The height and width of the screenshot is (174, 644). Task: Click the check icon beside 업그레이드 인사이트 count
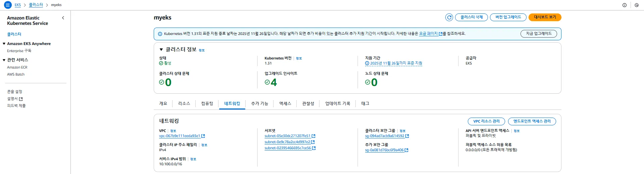[267, 82]
